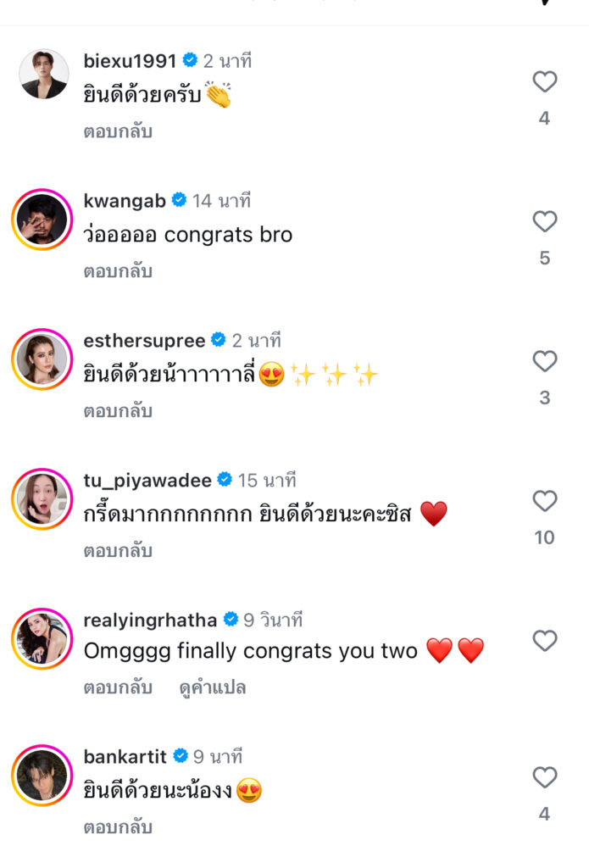Open tu_piyawadee username link
The width and height of the screenshot is (589, 868).
click(147, 481)
